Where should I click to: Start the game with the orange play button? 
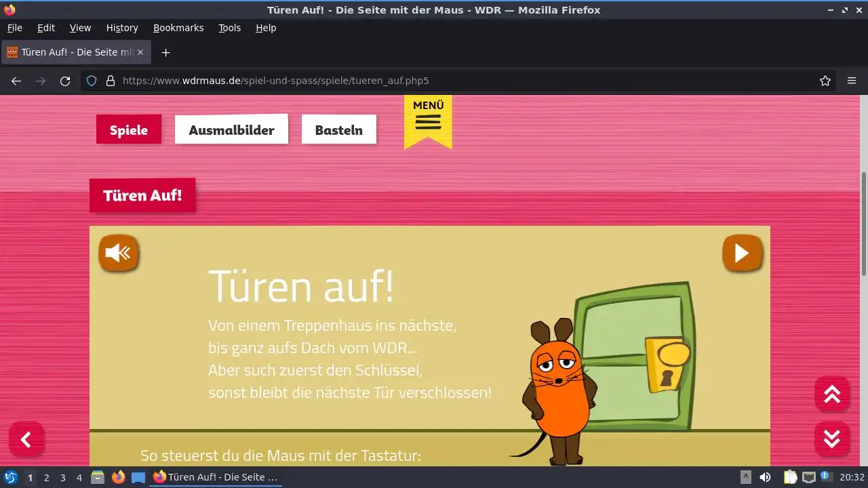tap(742, 253)
